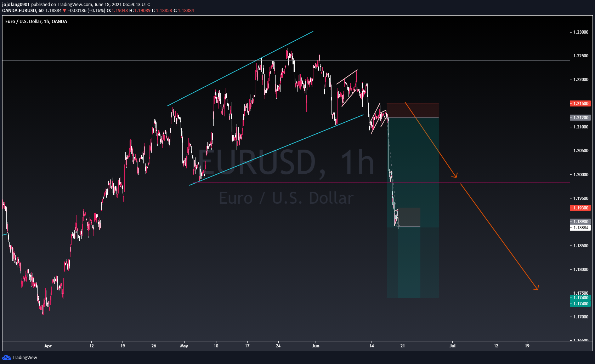The width and height of the screenshot is (595, 364).
Task: Click the high value H:1.19089
Action: click(140, 11)
